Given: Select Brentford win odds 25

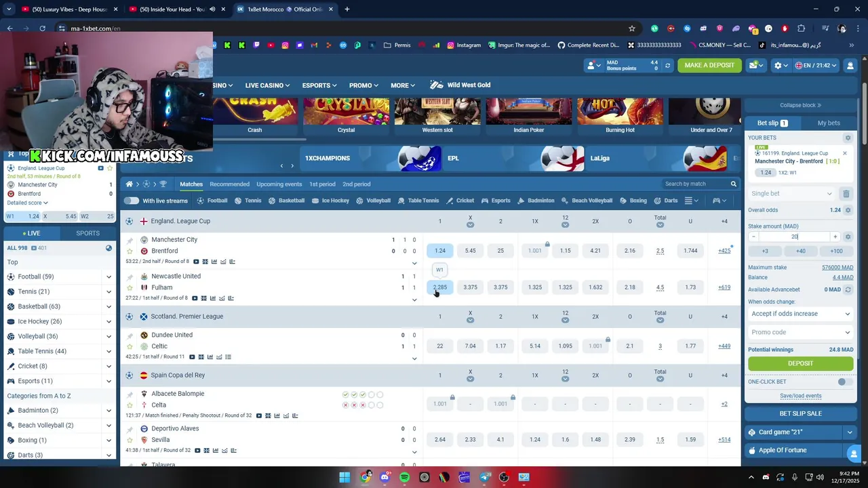Looking at the screenshot, I should pyautogui.click(x=500, y=251).
